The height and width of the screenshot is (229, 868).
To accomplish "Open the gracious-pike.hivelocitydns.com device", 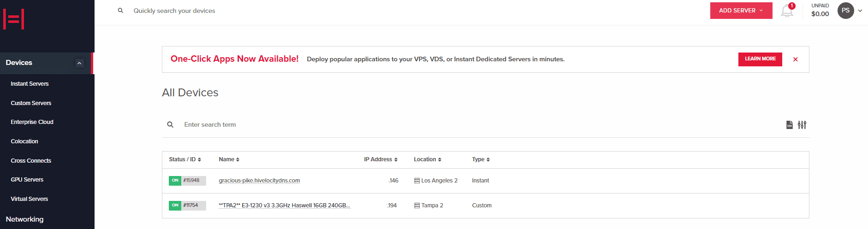I will pyautogui.click(x=259, y=181).
